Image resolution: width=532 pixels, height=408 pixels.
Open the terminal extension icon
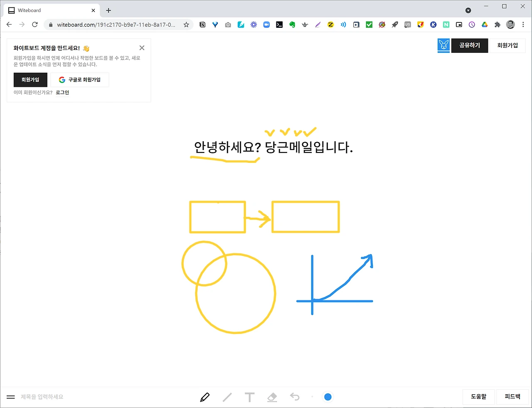(x=279, y=25)
